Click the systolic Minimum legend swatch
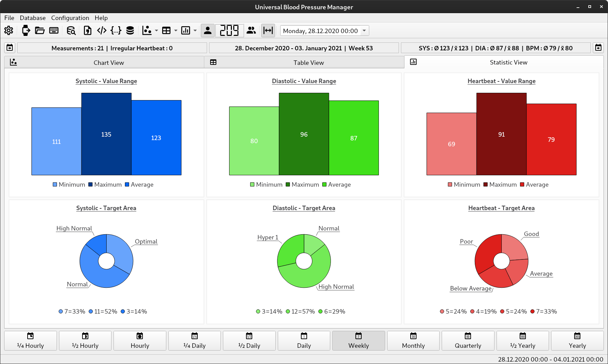This screenshot has height=364, width=608. 55,185
